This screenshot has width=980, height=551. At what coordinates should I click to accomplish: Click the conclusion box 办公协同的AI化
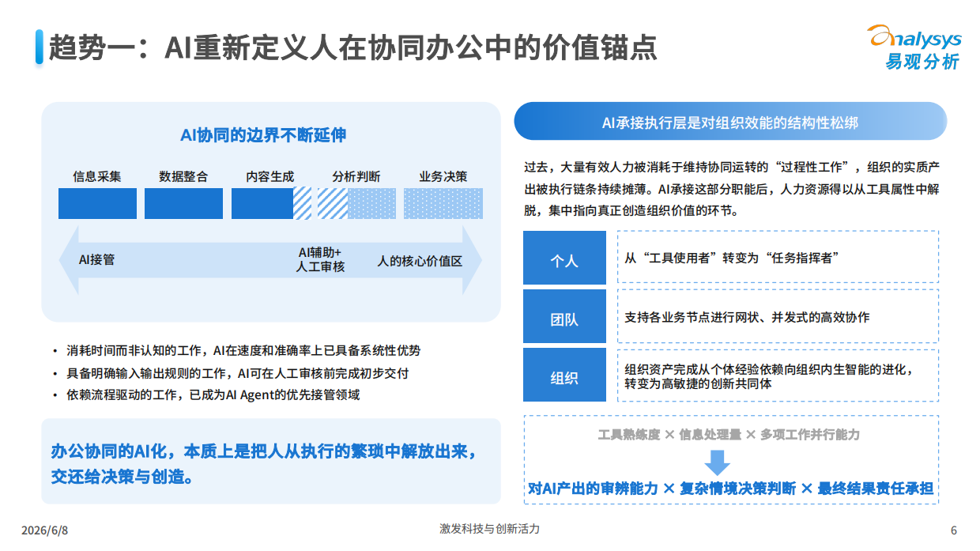(271, 462)
